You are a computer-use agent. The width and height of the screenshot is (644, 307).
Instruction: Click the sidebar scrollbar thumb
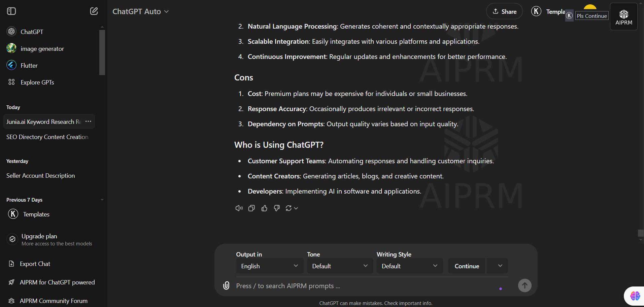tap(102, 52)
